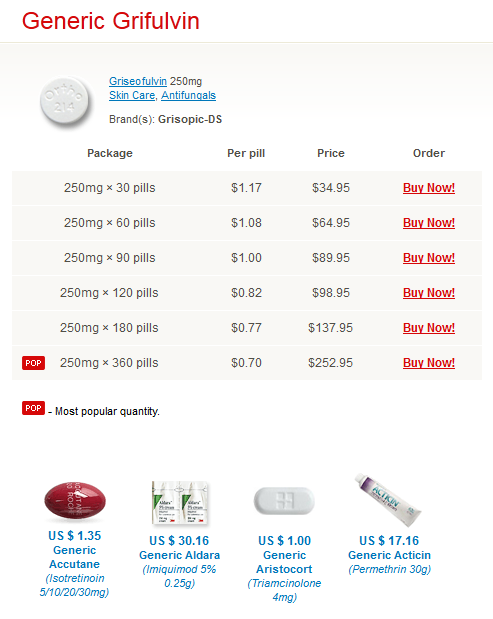The width and height of the screenshot is (493, 619).
Task: Buy Now for 250mg × 120 pills
Action: pos(429,293)
